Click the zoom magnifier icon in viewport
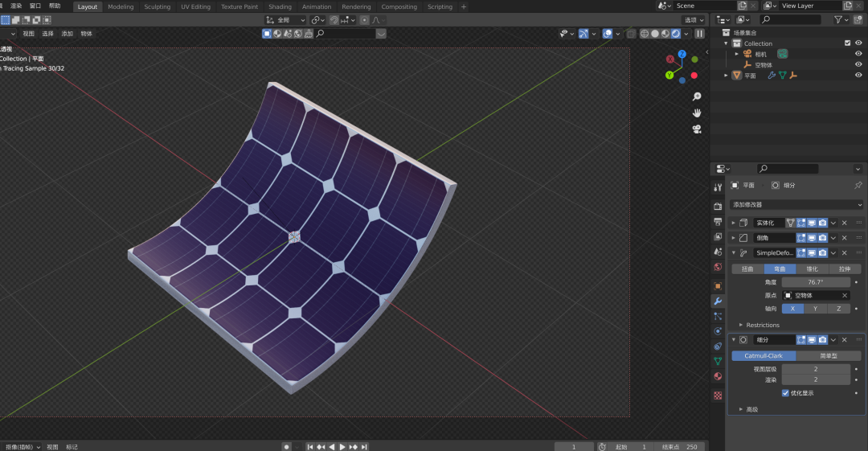This screenshot has width=868, height=451. [x=697, y=96]
